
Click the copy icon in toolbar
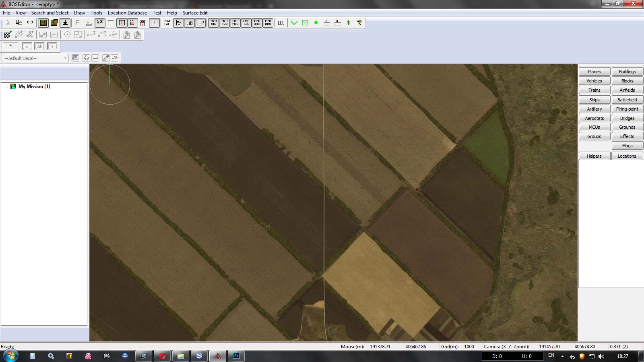pyautogui.click(x=19, y=23)
